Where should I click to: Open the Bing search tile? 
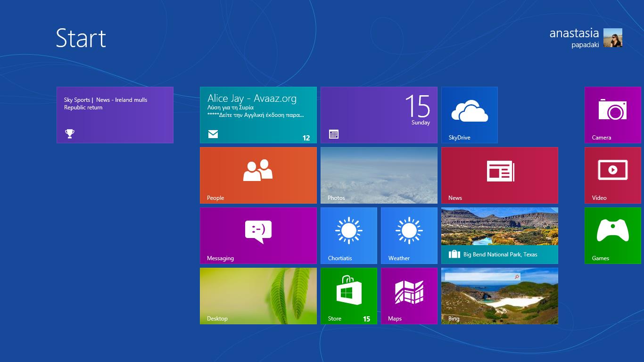tap(500, 296)
